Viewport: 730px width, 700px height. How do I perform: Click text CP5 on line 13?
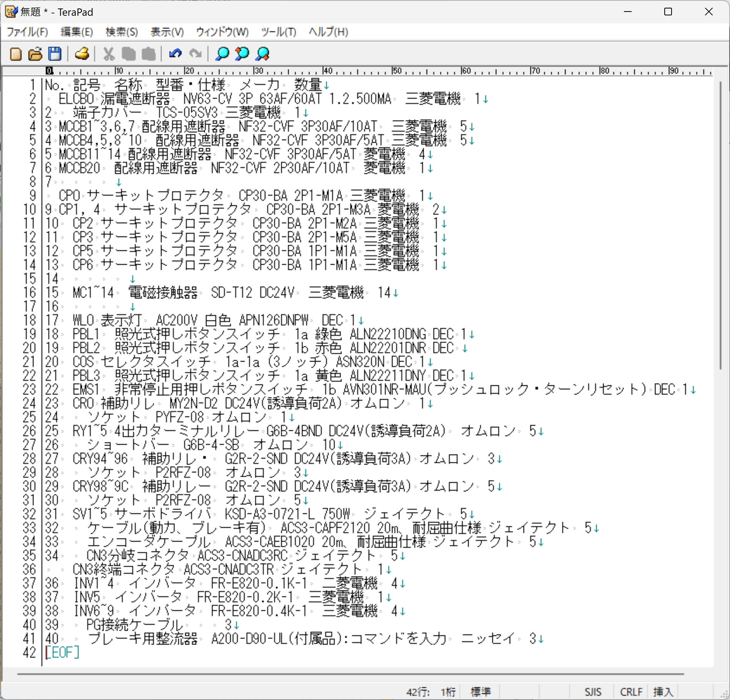pos(83,251)
